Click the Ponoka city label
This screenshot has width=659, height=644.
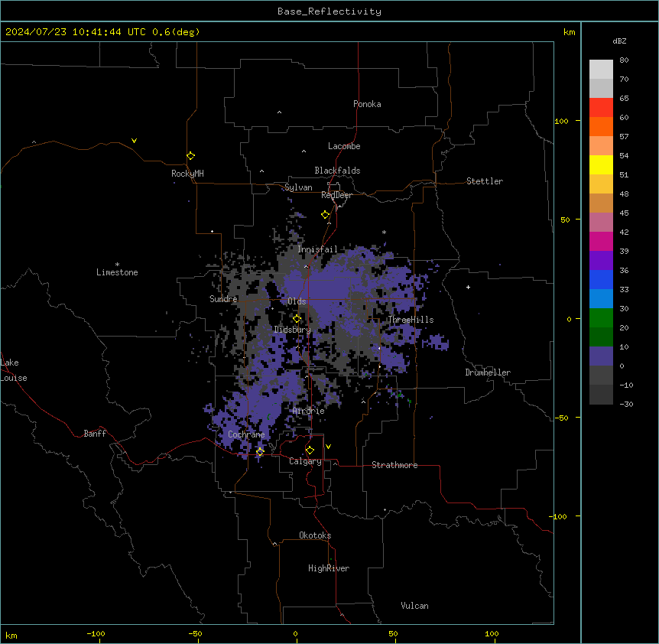(367, 104)
